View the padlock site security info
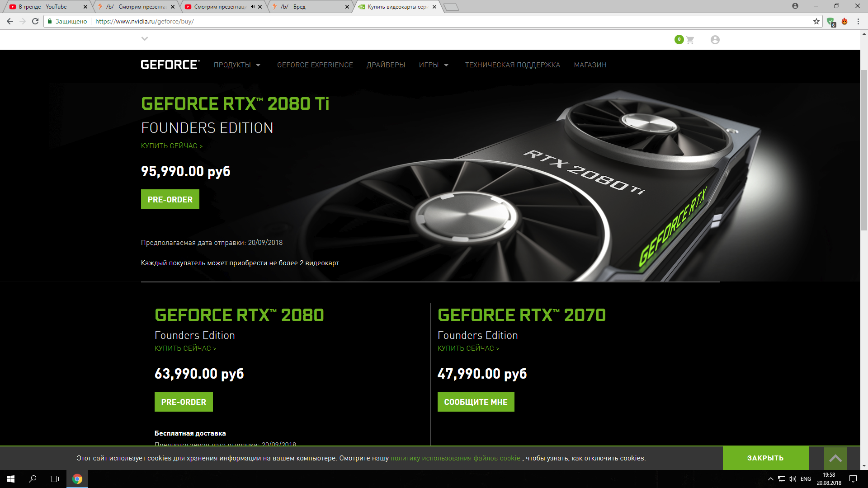Image resolution: width=868 pixels, height=488 pixels. (x=50, y=21)
